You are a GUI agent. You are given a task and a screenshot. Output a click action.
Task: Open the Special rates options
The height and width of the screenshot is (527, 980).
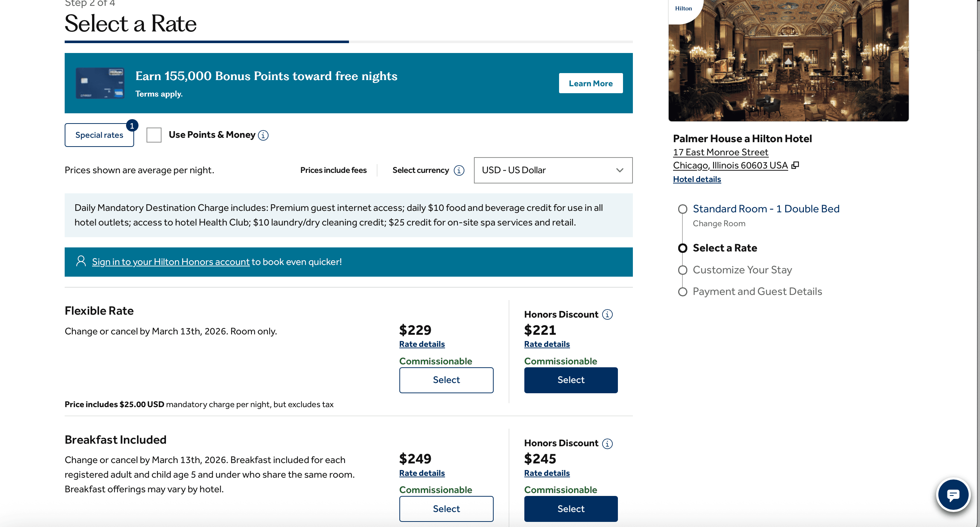(99, 135)
